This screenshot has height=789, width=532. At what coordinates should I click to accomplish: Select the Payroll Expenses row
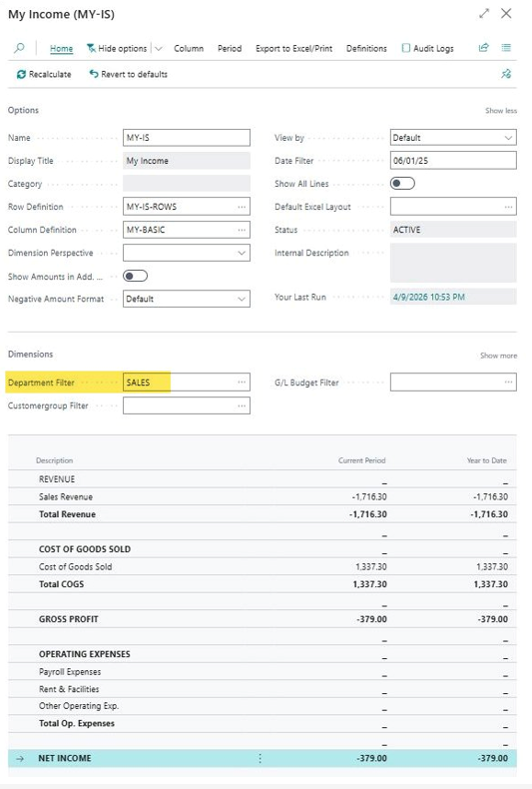[x=263, y=671]
